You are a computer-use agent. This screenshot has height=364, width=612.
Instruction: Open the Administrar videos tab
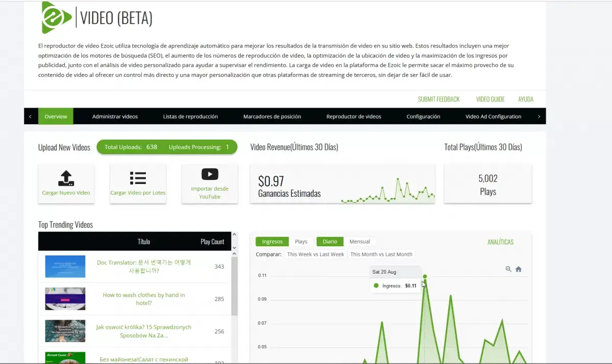[x=115, y=117]
